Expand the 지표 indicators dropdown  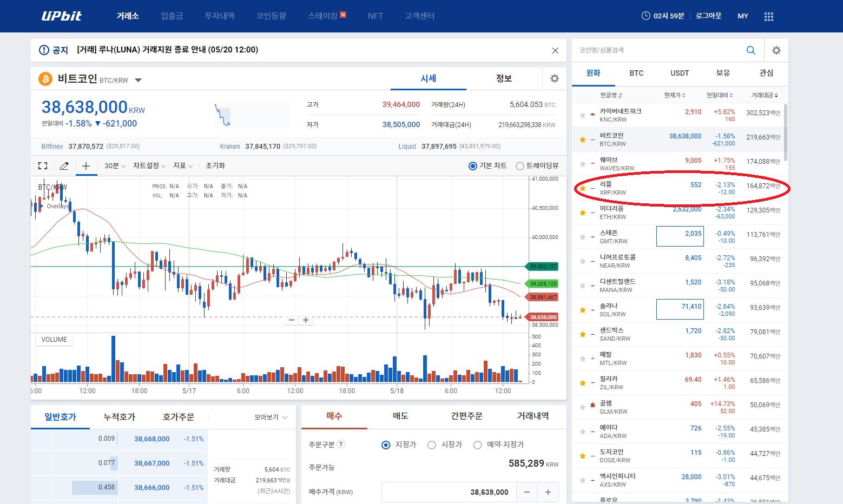tap(182, 165)
